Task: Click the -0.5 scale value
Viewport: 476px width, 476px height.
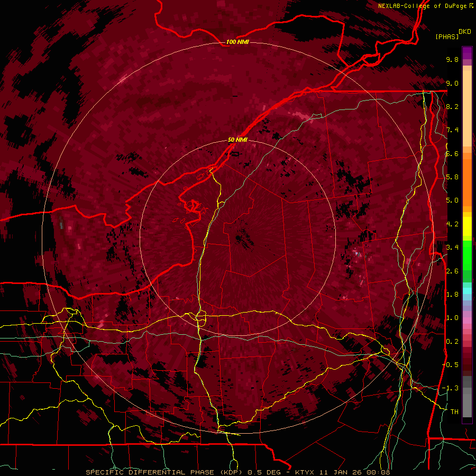Action: 450,365
